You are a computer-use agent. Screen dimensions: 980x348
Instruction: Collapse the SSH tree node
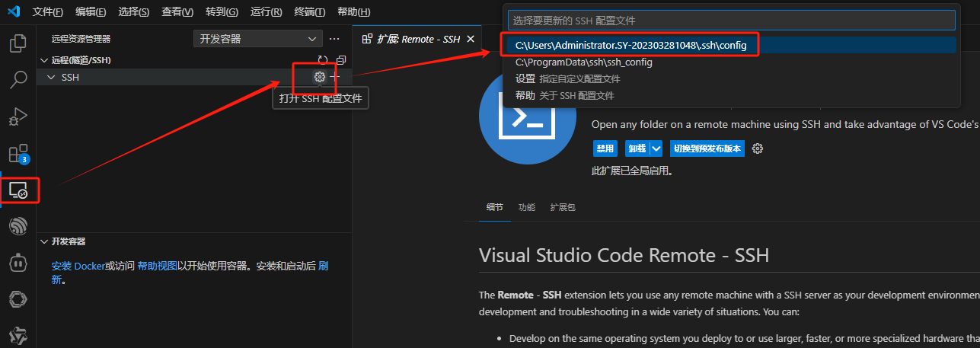coord(51,77)
